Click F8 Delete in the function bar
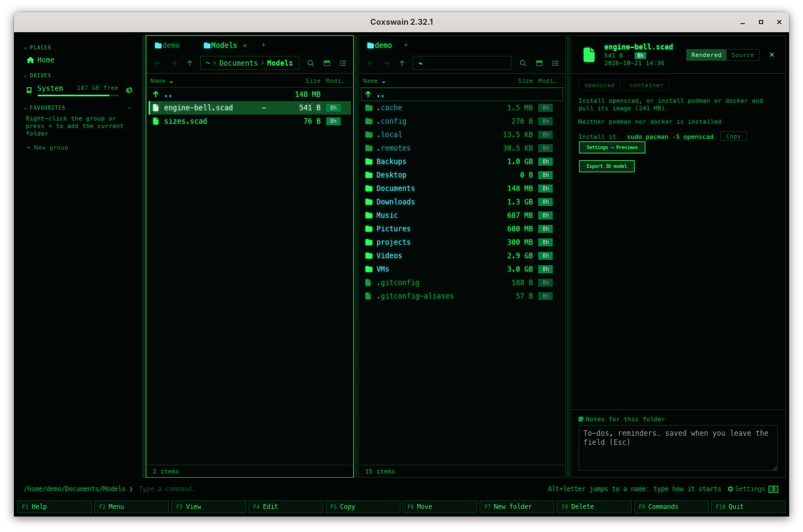This screenshot has height=532, width=803. 594,507
